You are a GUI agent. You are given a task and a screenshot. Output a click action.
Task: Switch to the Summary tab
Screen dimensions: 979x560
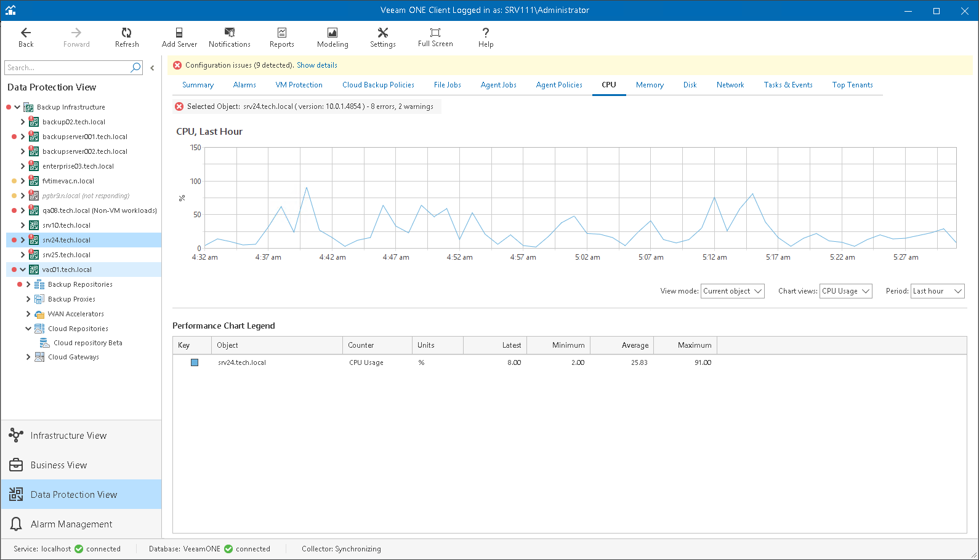(x=198, y=85)
